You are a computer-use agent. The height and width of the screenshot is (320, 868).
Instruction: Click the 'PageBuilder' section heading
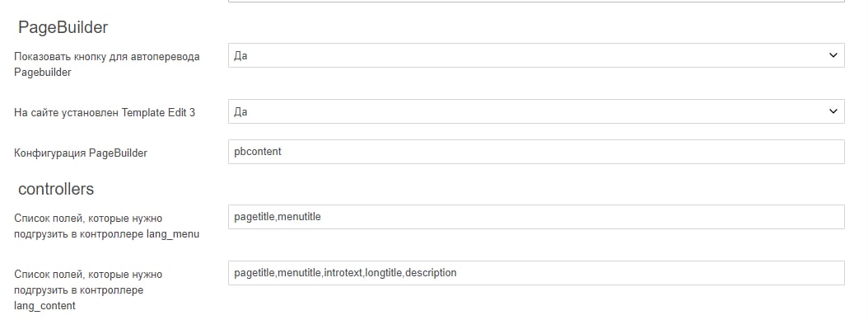click(63, 27)
